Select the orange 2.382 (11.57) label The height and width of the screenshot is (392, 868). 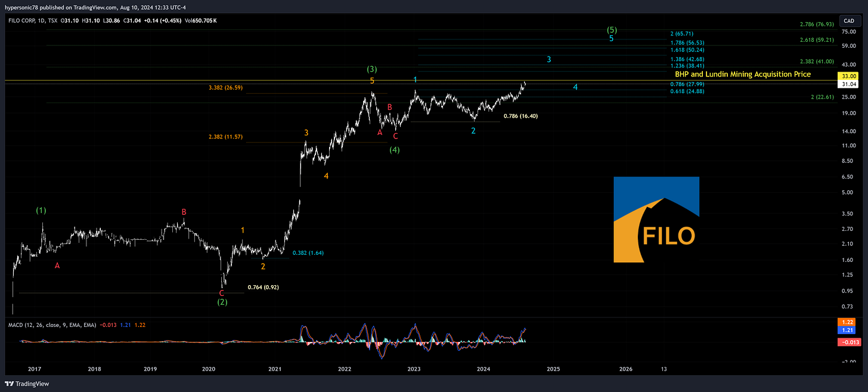click(x=225, y=137)
